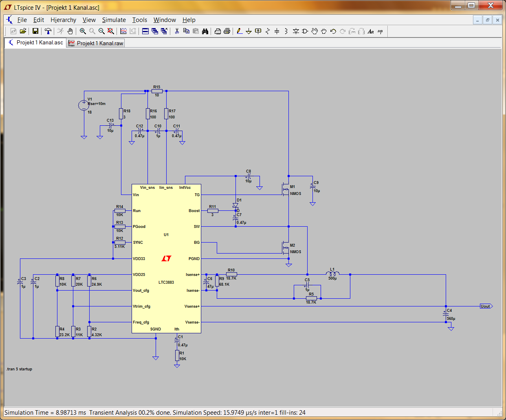Select the Draw Wire pencil tool
This screenshot has width=506, height=420.
tap(239, 31)
